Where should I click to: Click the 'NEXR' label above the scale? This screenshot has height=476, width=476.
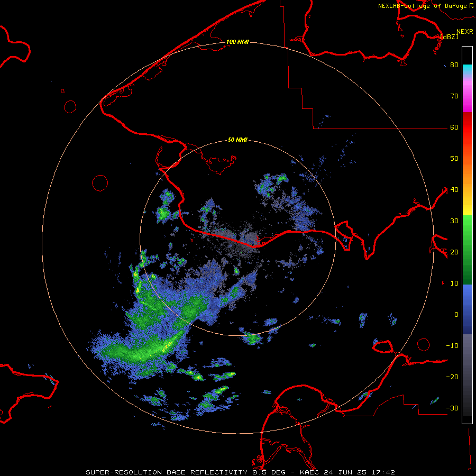point(465,32)
